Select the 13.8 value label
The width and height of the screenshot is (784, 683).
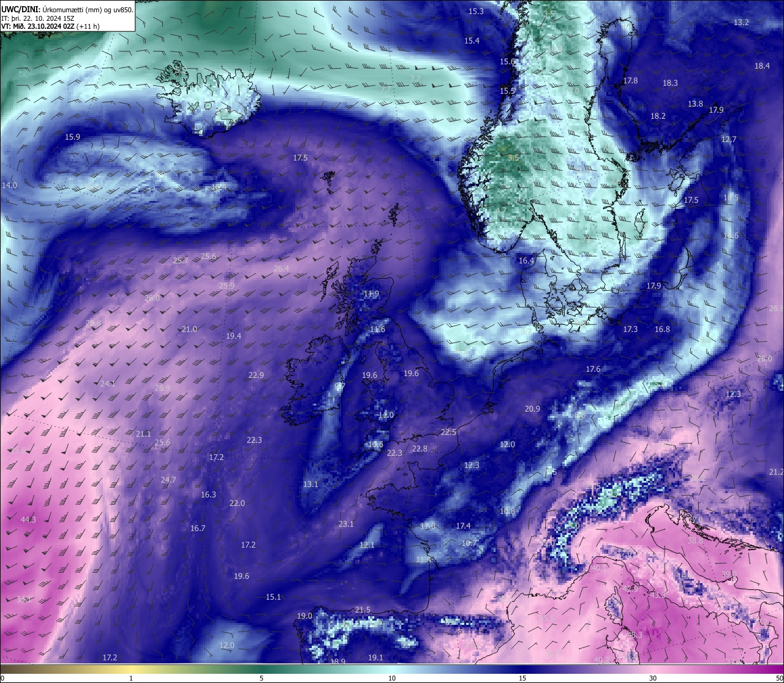(x=695, y=104)
